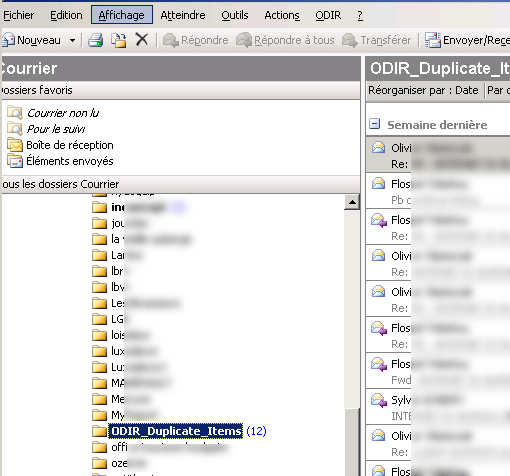Screen dimensions: 510x476
Task: Click the folder list scrollbar thumb
Action: [352, 442]
